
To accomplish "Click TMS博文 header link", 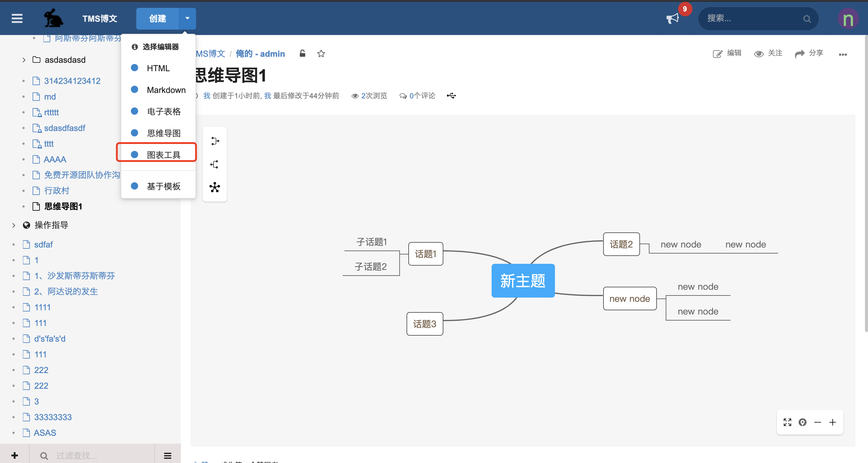I will [100, 18].
